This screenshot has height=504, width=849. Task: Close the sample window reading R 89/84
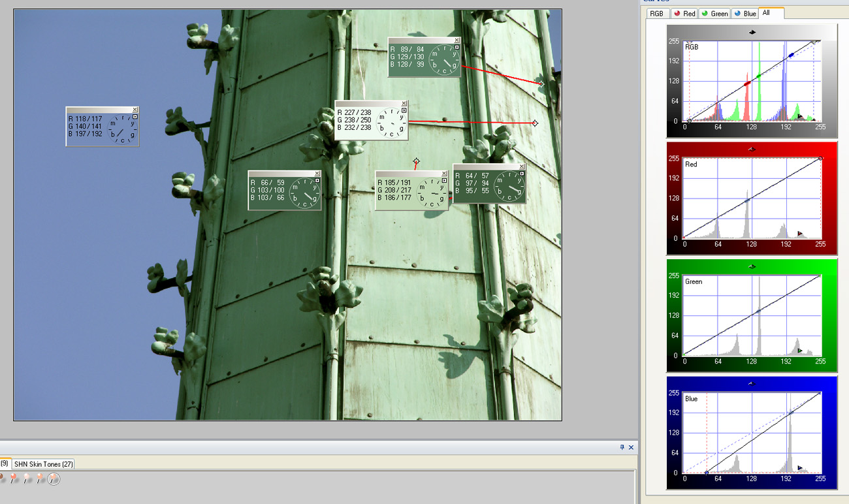pyautogui.click(x=457, y=40)
